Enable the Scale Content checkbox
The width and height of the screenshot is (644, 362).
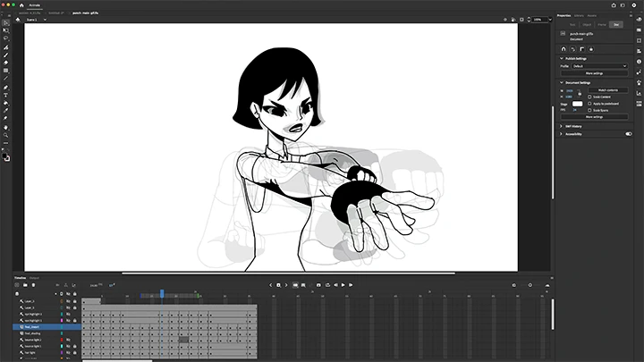[589, 97]
